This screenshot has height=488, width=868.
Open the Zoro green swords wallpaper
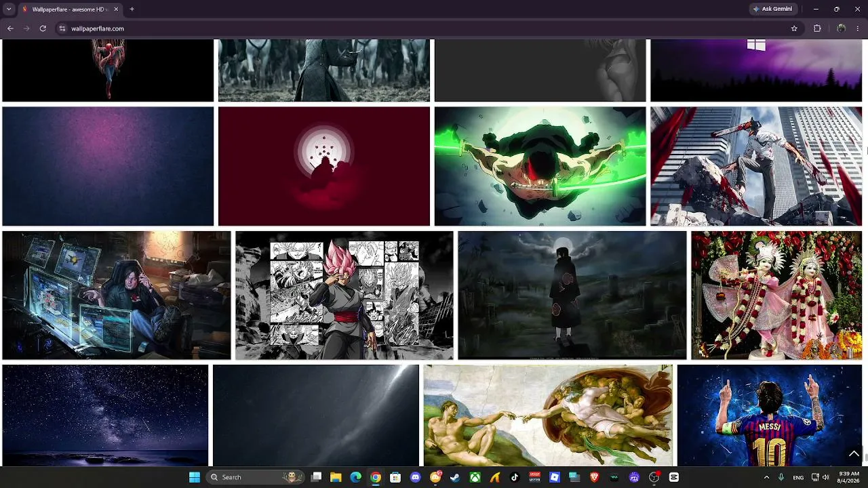click(540, 166)
